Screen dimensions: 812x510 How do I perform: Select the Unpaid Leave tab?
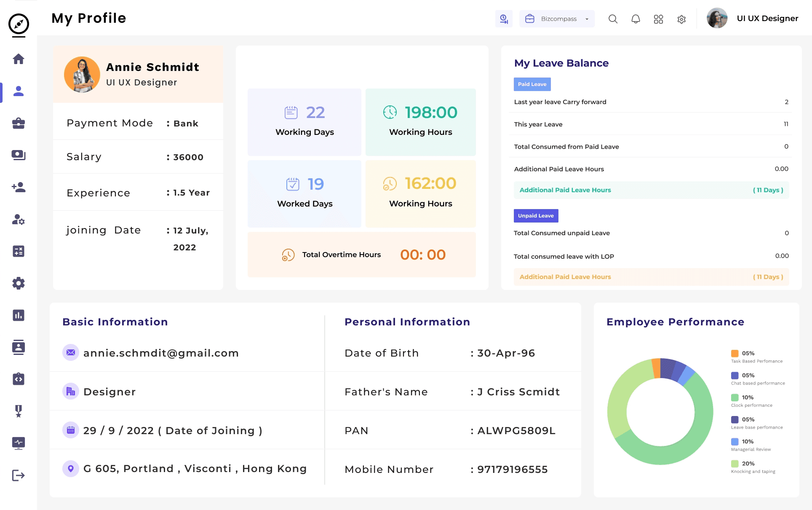[x=536, y=216]
